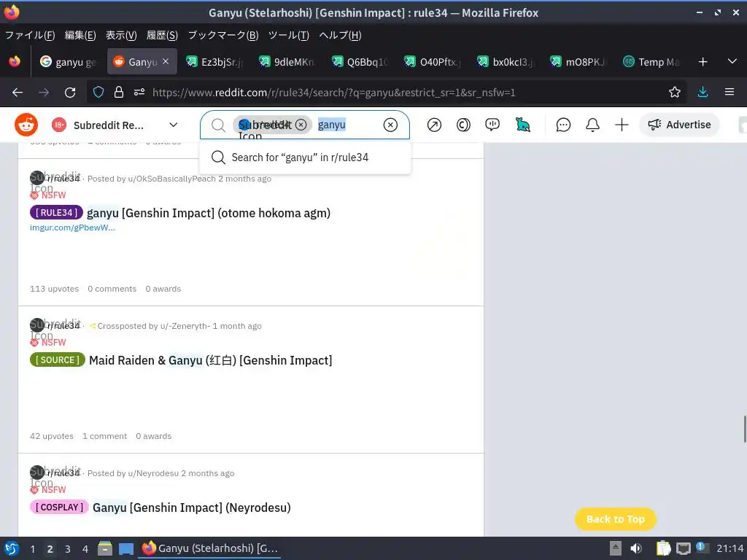Switch to the ganyu Google tab
The height and width of the screenshot is (560, 747).
[69, 62]
